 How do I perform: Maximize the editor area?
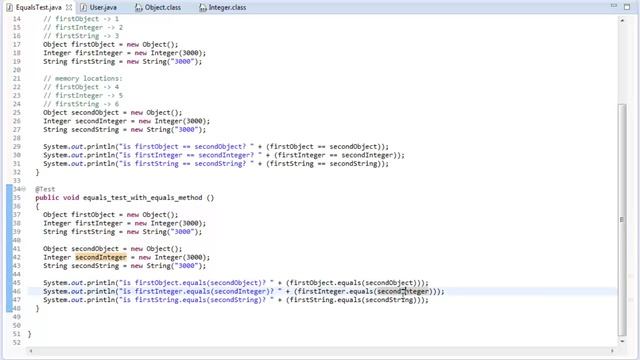click(x=627, y=7)
